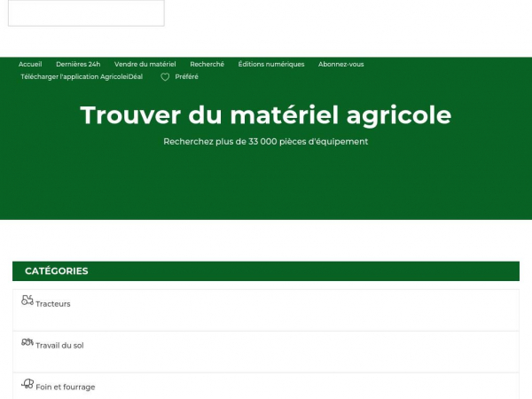Click the 'Trouver du matériel agricole' heading

pos(266,115)
